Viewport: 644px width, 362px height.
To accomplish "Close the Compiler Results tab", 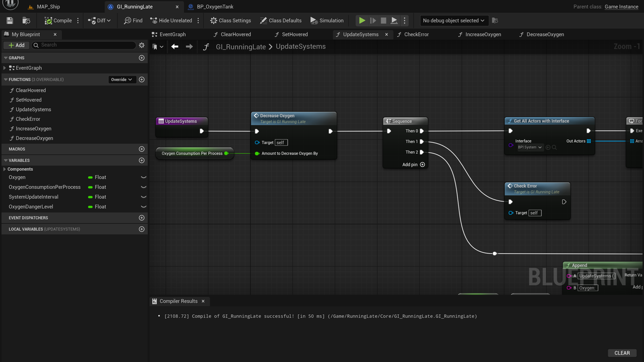I will [x=203, y=301].
